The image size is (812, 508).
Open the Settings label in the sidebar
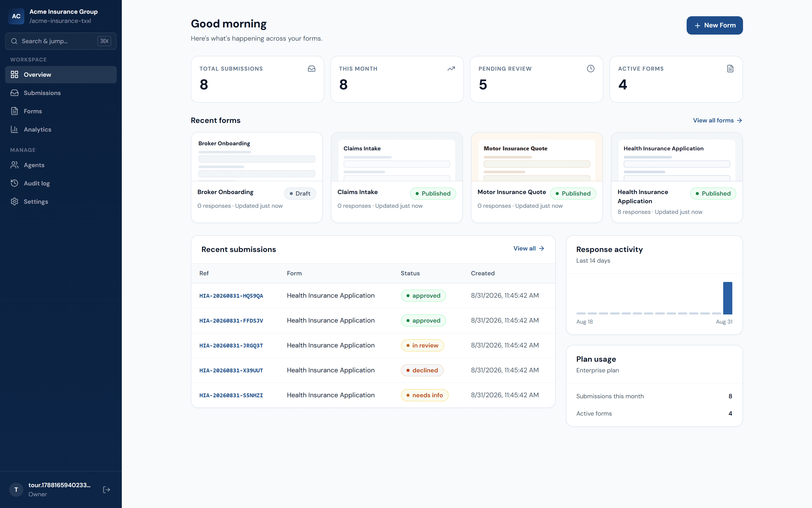coord(36,202)
